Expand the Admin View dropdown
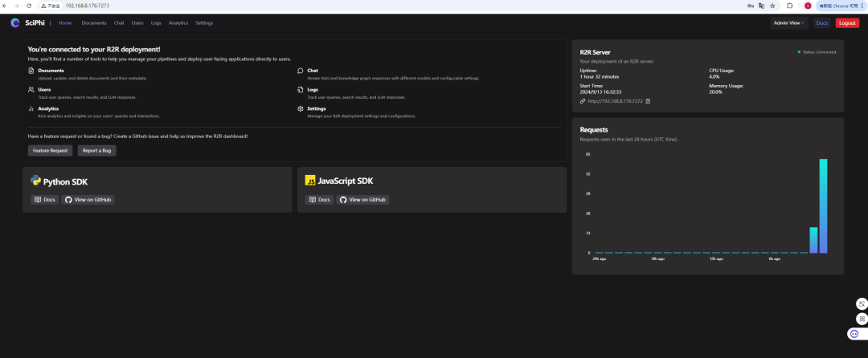Screen dimensions: 868x358 [x=788, y=23]
